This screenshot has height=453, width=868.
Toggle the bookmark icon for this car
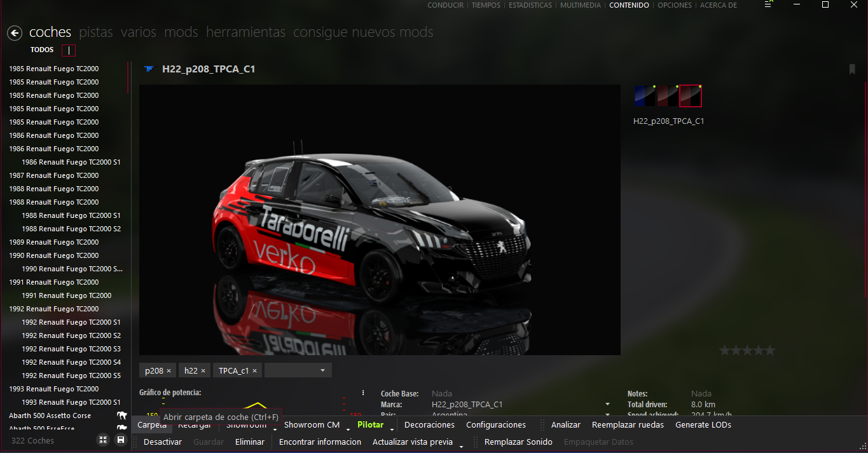coord(852,69)
